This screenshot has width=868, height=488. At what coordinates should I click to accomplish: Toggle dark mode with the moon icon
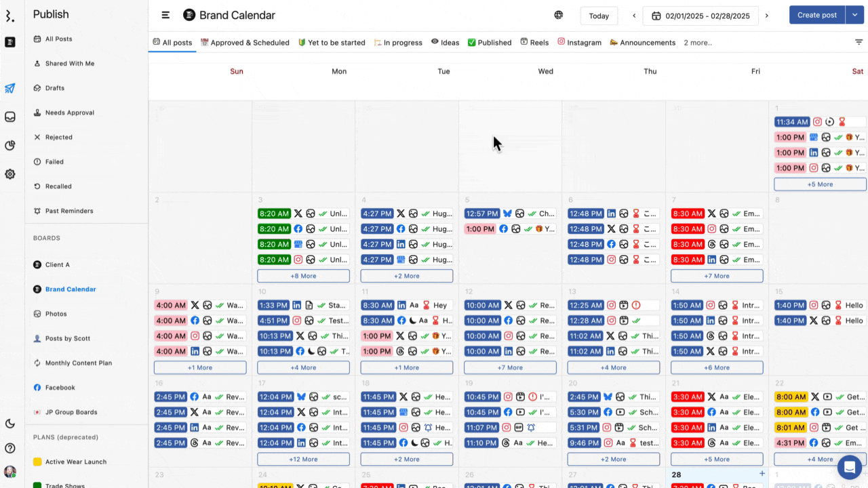[9, 423]
